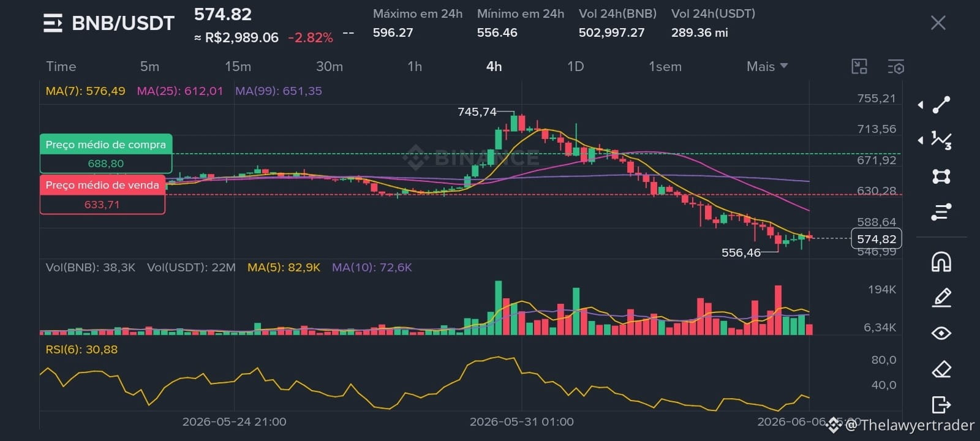This screenshot has height=441, width=980.
Task: Close the chart with the X
Action: [x=938, y=23]
